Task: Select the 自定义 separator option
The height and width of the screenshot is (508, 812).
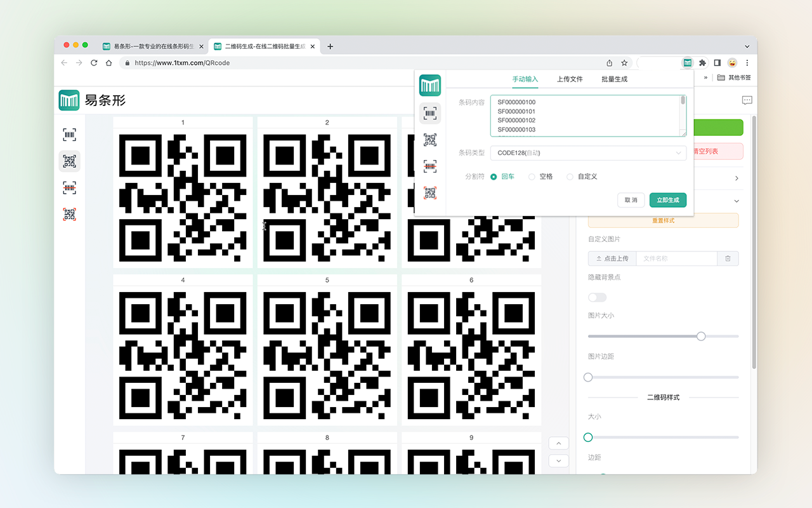Action: pyautogui.click(x=582, y=177)
